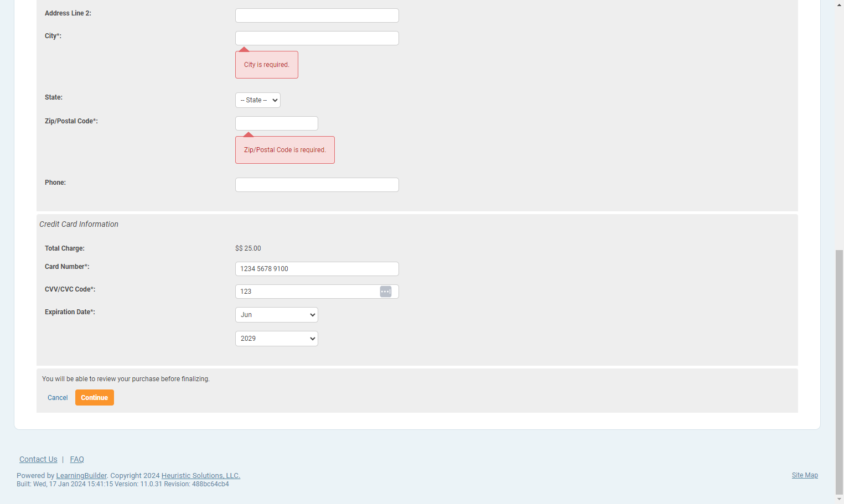Click the scrollbar down arrow

pyautogui.click(x=840, y=499)
